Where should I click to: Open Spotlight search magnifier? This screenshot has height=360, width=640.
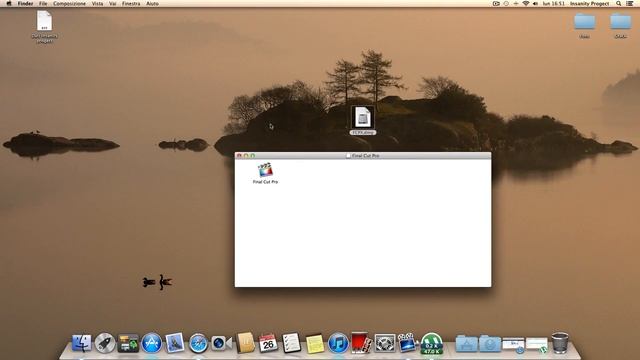[x=619, y=3]
